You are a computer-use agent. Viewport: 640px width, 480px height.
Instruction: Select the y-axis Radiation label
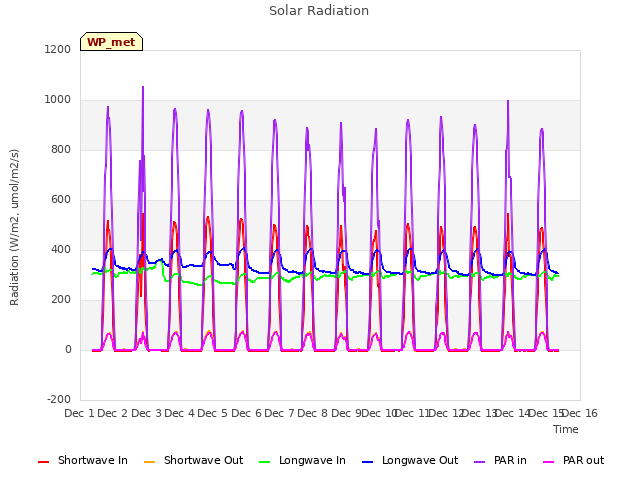point(14,227)
